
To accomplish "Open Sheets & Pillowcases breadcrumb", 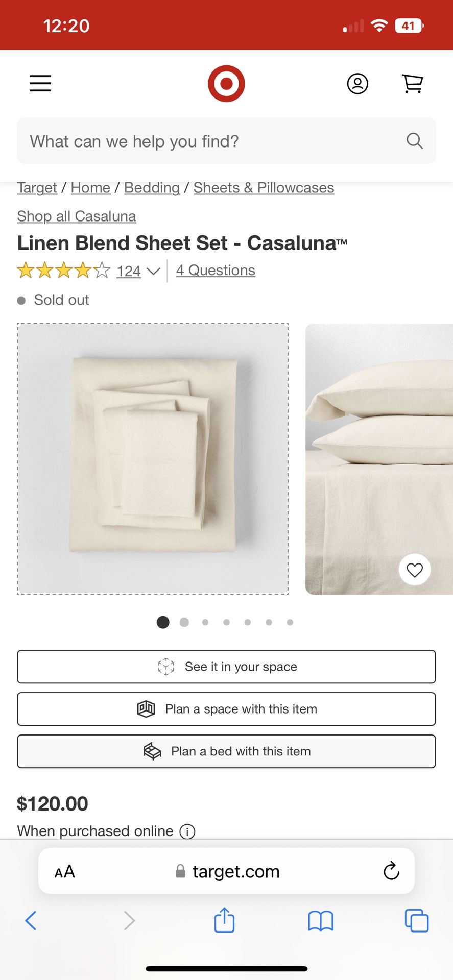I will coord(264,188).
